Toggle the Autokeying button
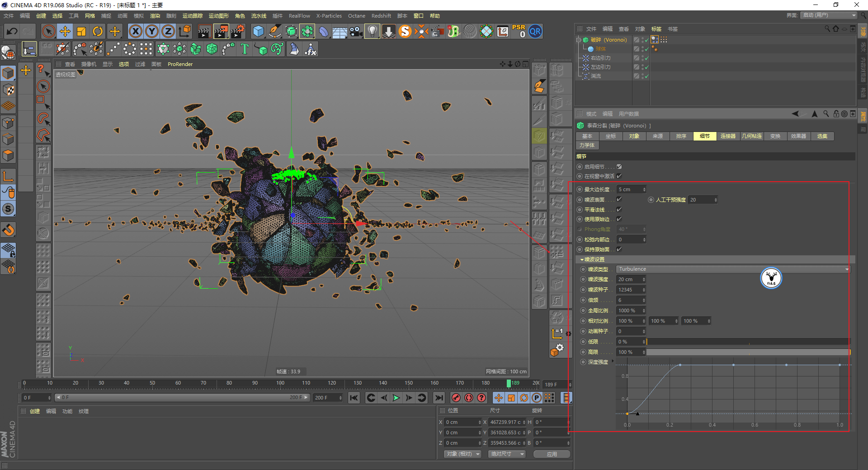868x470 pixels. [x=469, y=398]
